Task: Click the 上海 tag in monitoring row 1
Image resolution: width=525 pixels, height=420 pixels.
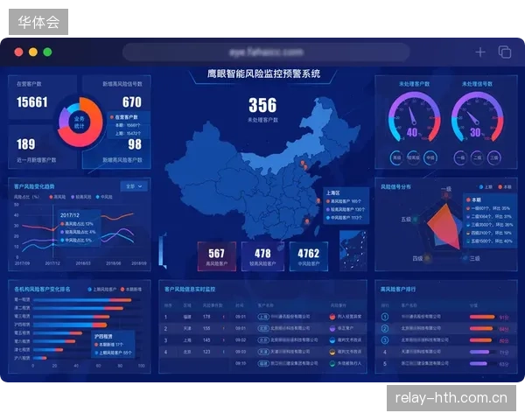Action: coord(263,317)
